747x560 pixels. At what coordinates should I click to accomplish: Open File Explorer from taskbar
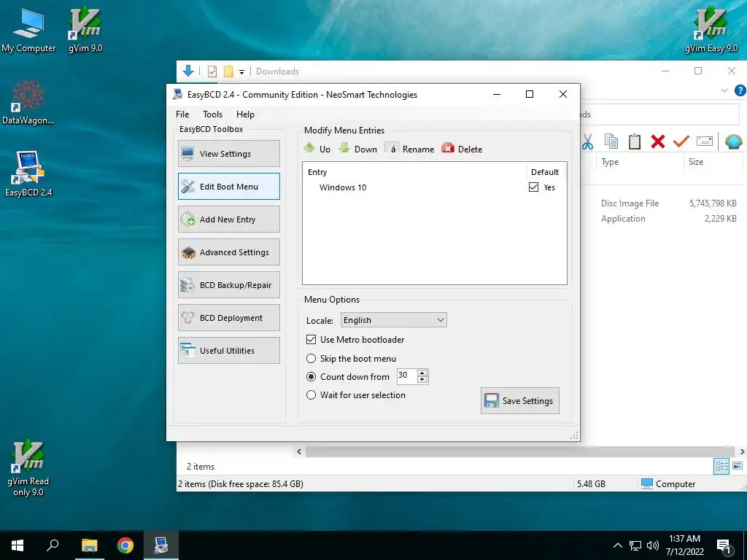89,545
